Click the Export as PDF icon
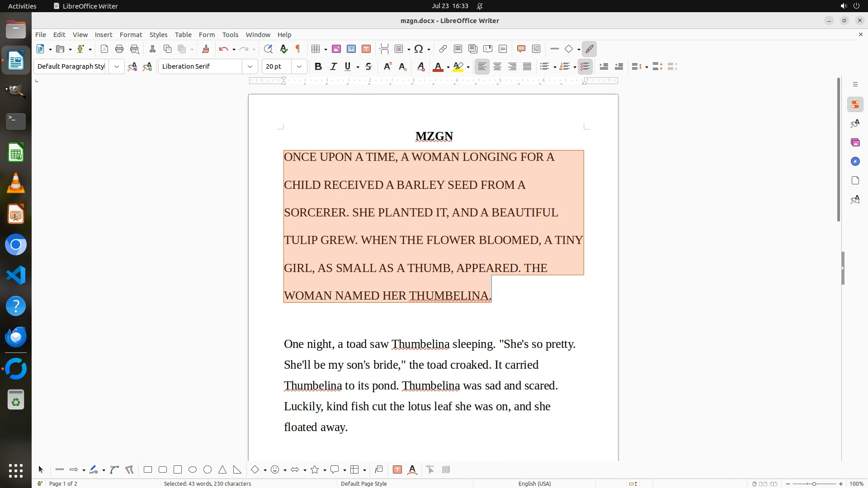 coord(104,49)
